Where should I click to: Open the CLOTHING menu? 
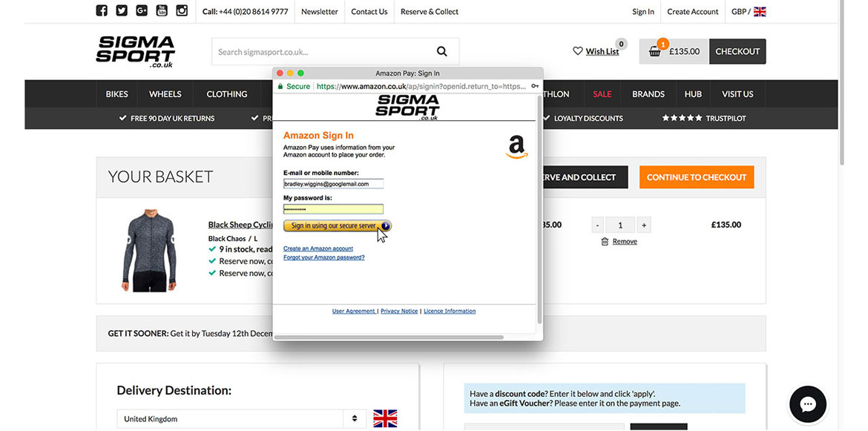click(x=227, y=94)
